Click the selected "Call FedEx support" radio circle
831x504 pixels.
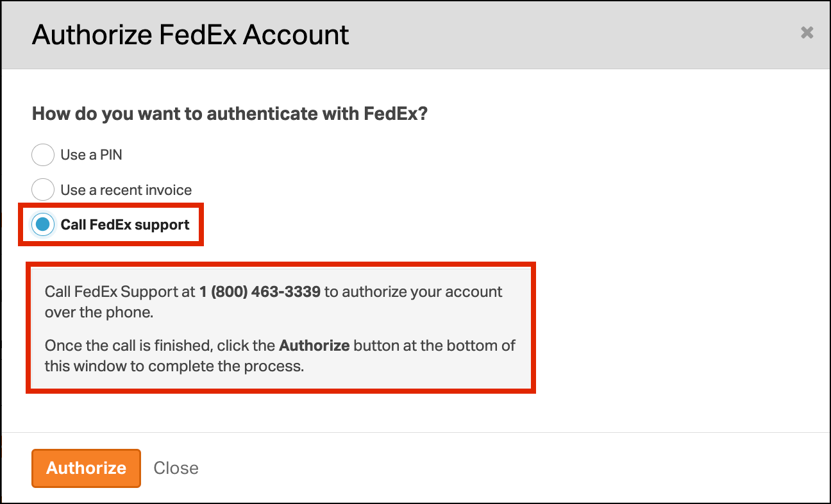[x=42, y=224]
